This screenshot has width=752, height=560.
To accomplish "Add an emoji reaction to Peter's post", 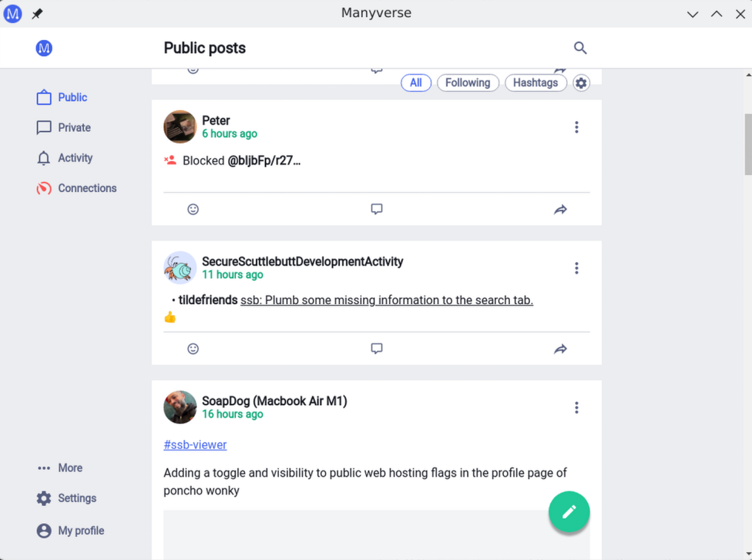I will (193, 209).
